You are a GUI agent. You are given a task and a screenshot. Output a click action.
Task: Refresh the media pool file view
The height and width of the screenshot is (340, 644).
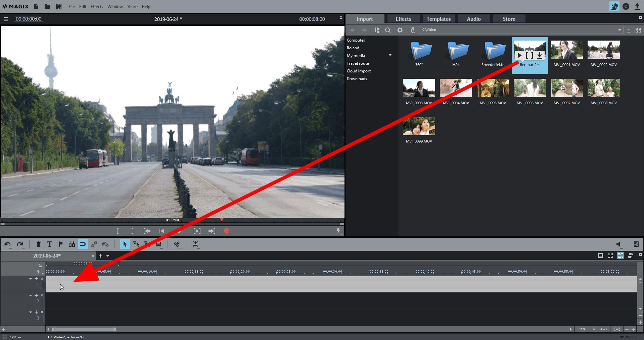point(413,30)
